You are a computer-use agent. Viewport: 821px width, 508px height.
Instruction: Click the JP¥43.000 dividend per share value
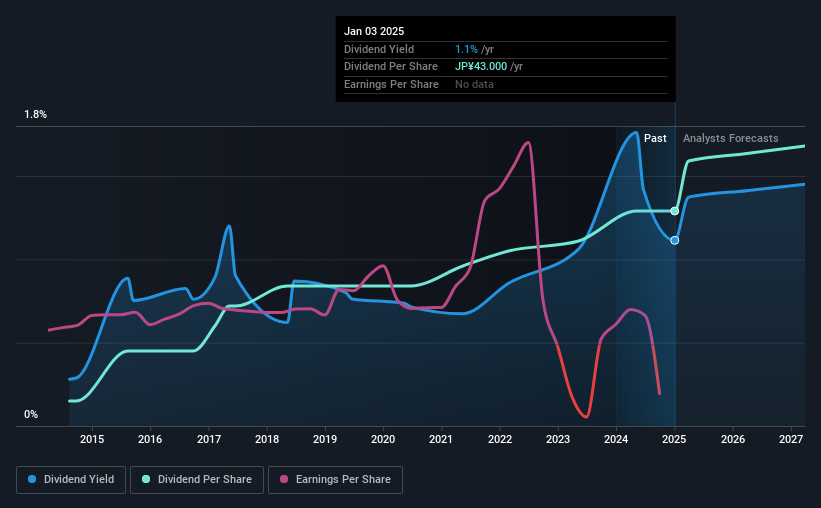pos(481,67)
